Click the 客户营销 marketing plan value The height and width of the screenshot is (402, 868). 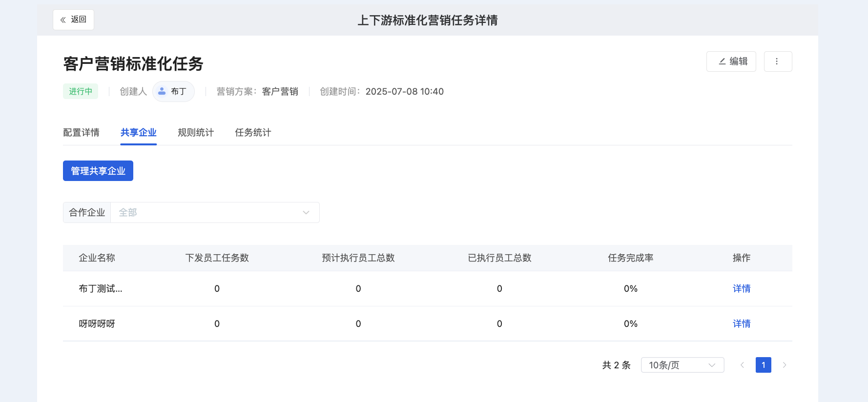pyautogui.click(x=280, y=91)
